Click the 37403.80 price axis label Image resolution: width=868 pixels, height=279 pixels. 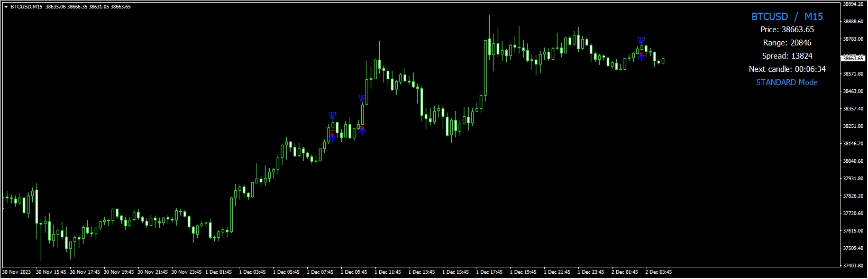(853, 266)
